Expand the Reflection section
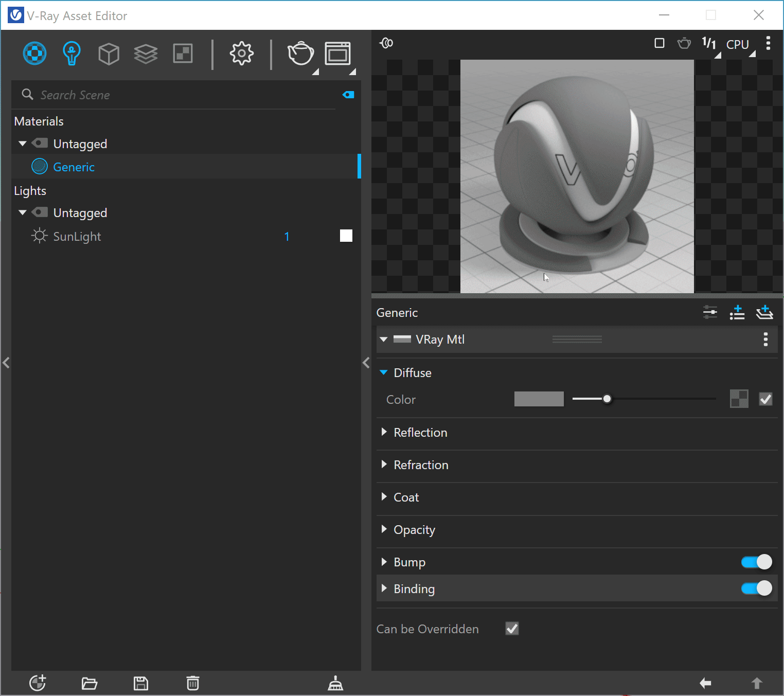Image resolution: width=784 pixels, height=696 pixels. [384, 432]
